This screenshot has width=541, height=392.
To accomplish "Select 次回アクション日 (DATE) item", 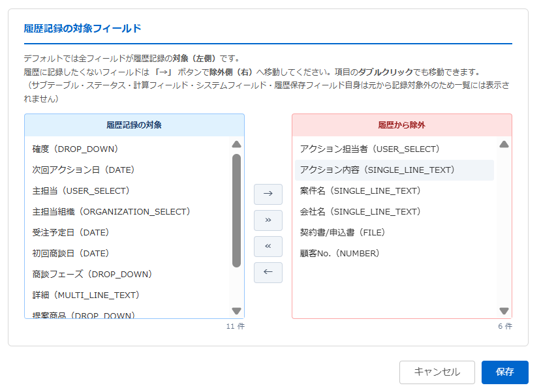I will pyautogui.click(x=127, y=170).
